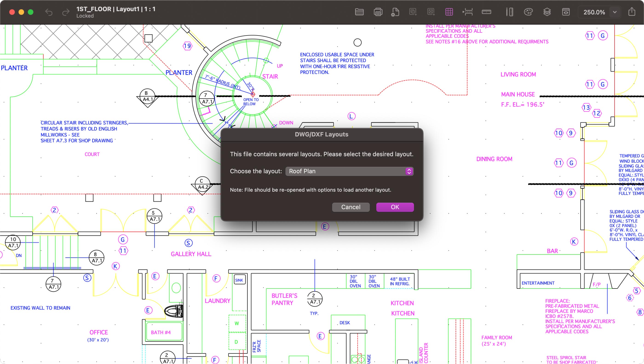Print the drawing

378,12
